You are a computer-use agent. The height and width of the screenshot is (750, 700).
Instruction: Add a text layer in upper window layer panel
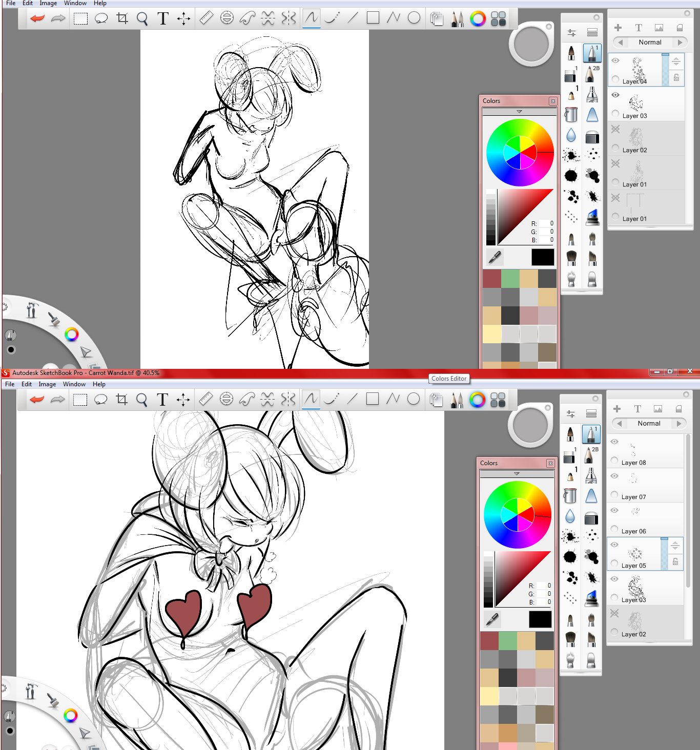click(x=639, y=28)
